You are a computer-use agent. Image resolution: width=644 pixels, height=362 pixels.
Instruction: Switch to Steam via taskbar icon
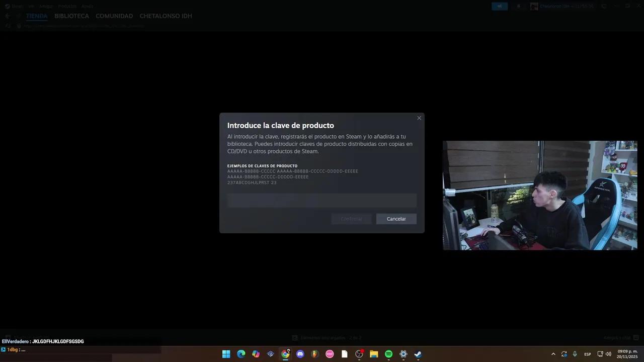(418, 354)
